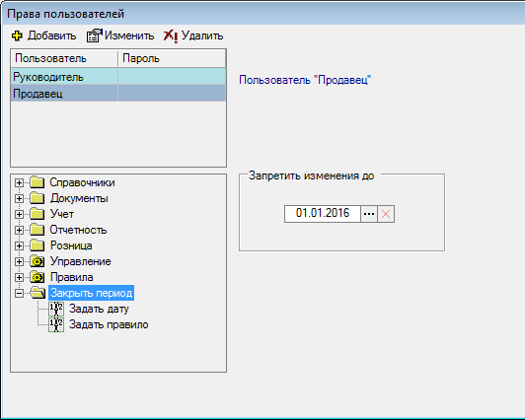The image size is (525, 420).
Task: Expand the Розница tree node
Action: click(x=19, y=245)
